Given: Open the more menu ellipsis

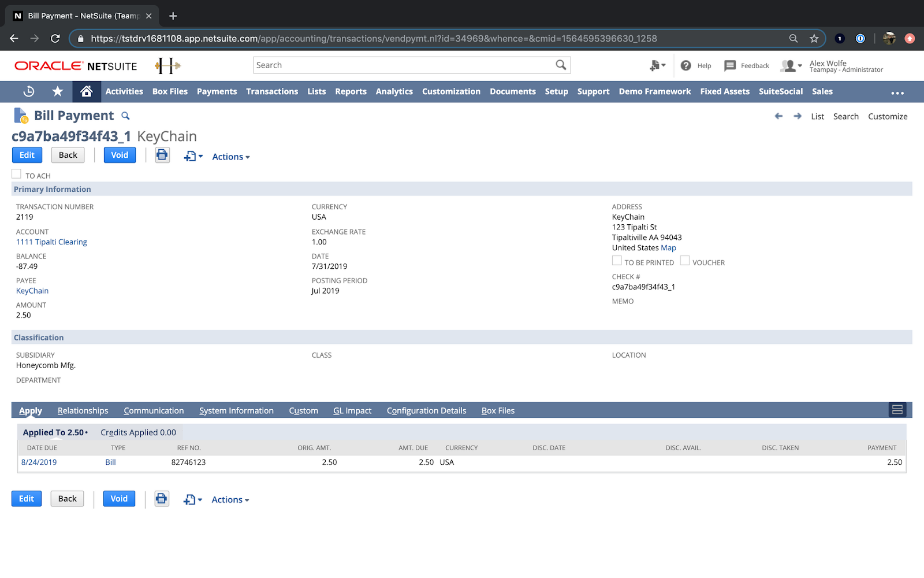Looking at the screenshot, I should click(897, 92).
